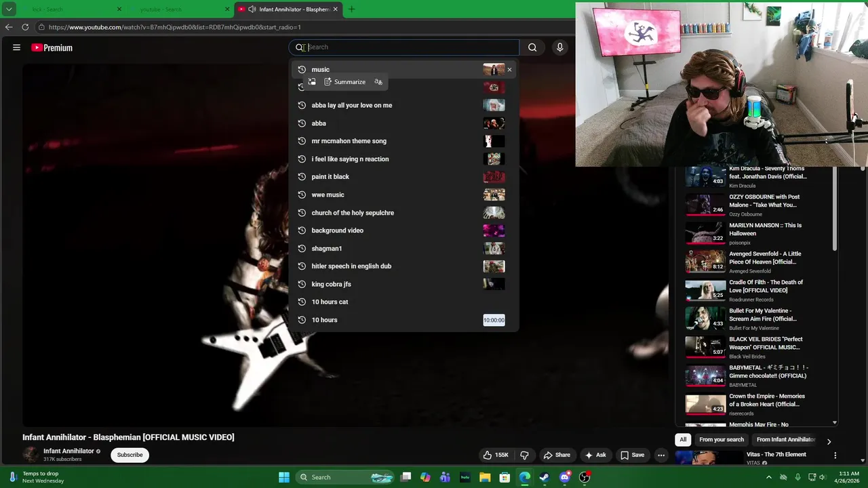Open more actions ellipsis under video
Image resolution: width=868 pixels, height=488 pixels.
(x=661, y=455)
